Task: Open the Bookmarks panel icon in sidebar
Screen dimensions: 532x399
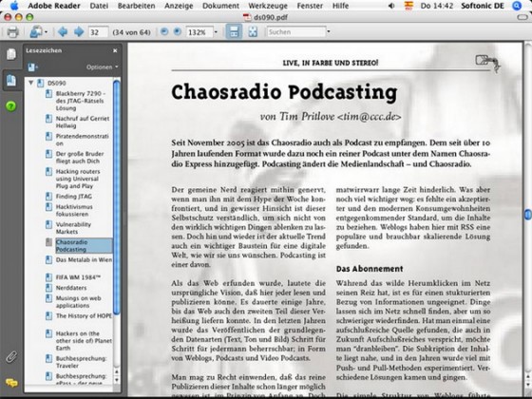Action: point(11,81)
